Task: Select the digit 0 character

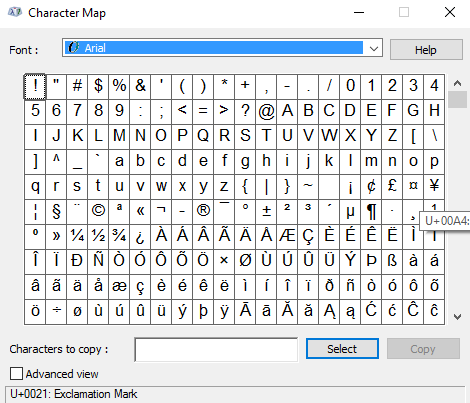Action: coord(350,86)
